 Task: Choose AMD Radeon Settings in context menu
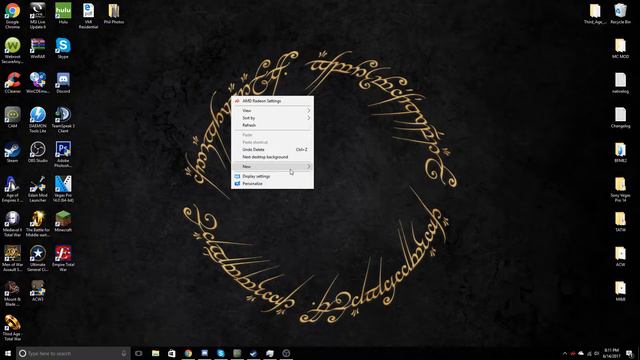(x=272, y=101)
